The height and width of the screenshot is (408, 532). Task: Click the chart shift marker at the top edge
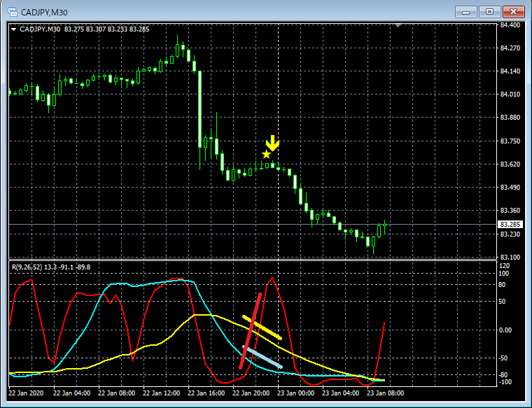click(x=398, y=25)
